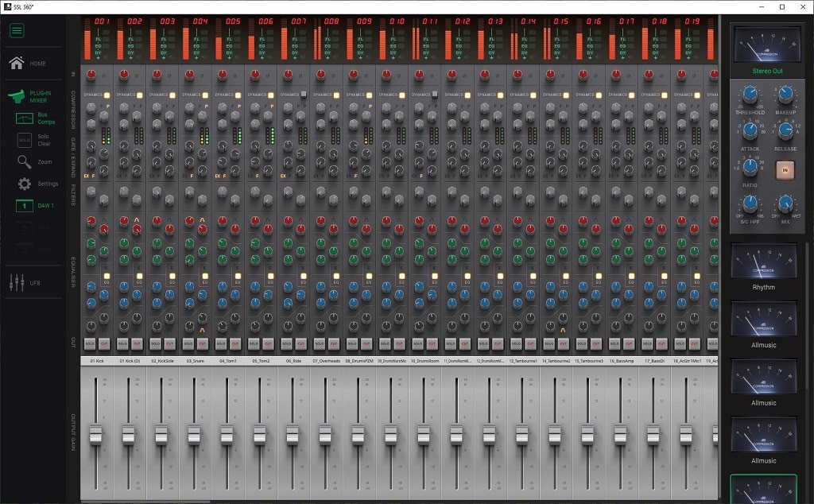Open the hamburger menu icon
The height and width of the screenshot is (504, 814).
coord(17,30)
